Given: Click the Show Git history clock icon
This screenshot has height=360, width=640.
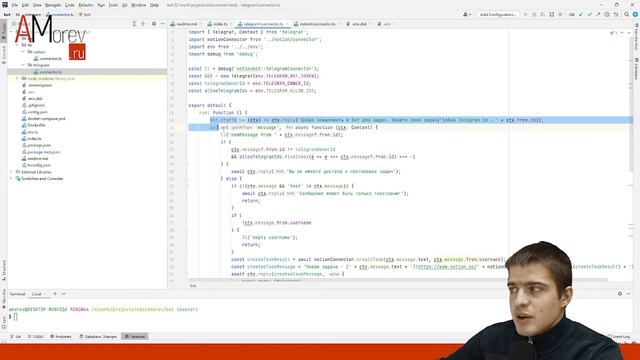Looking at the screenshot, I should [x=607, y=14].
